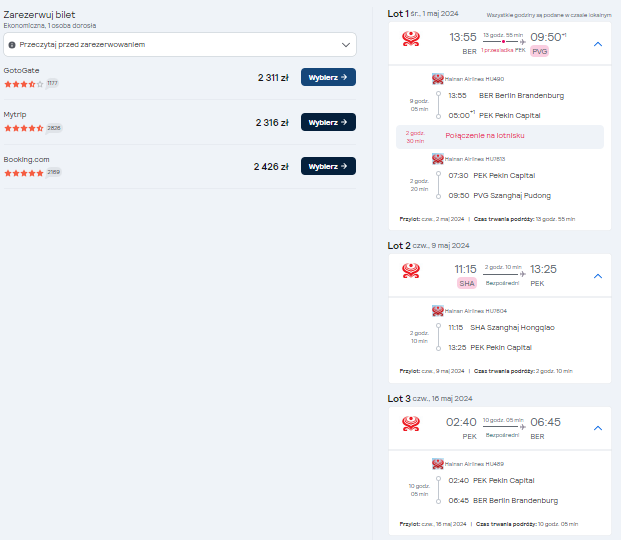Viewport: 621px width, 540px height.
Task: Click the 'Zarezerwuj bilet' heading
Action: tap(39, 15)
